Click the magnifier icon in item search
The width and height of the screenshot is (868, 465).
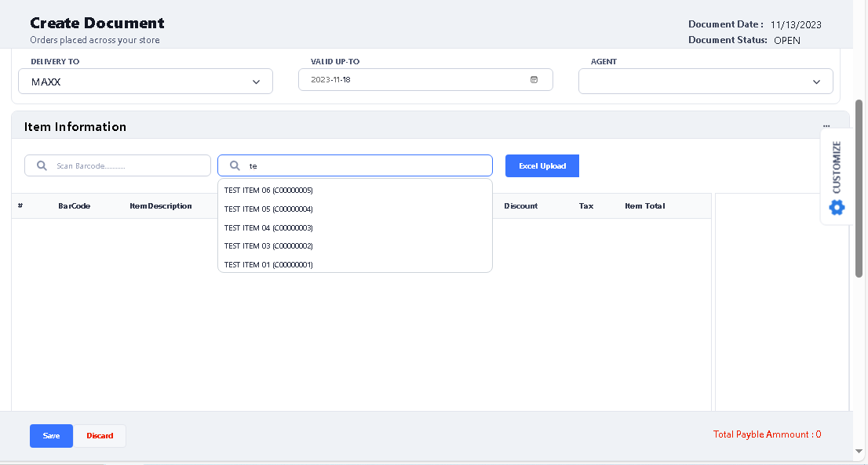tap(235, 166)
